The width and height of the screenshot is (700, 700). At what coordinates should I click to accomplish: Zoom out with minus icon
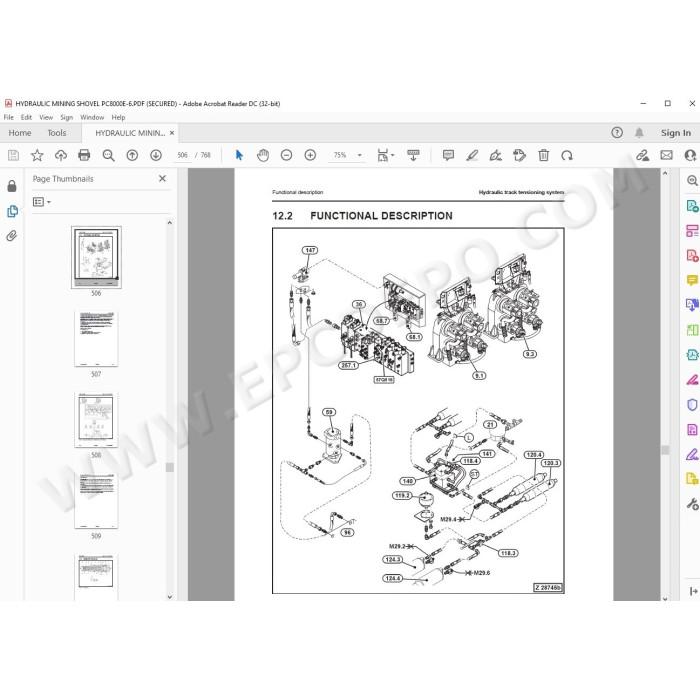tap(287, 155)
